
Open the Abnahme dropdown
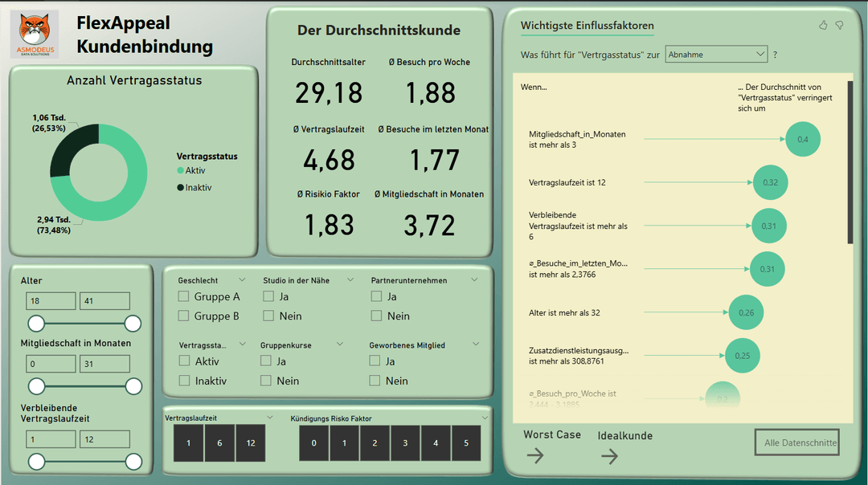click(x=716, y=55)
